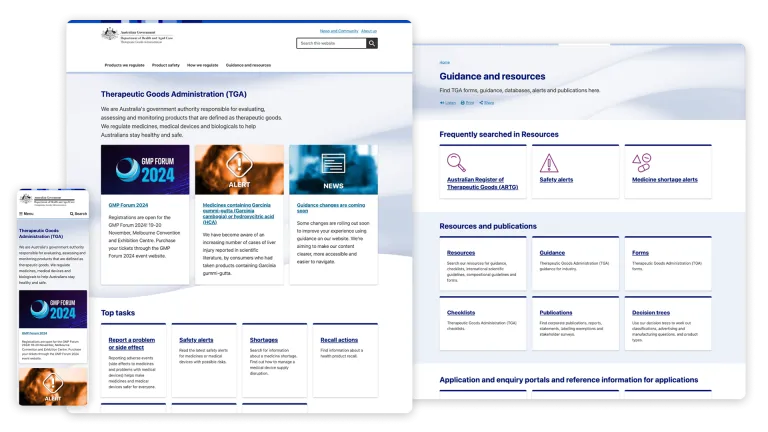Viewport: 768px width, 432px height.
Task: Open 'Medicines containing Garcinia gummi-gutta' link
Action: pos(239,214)
